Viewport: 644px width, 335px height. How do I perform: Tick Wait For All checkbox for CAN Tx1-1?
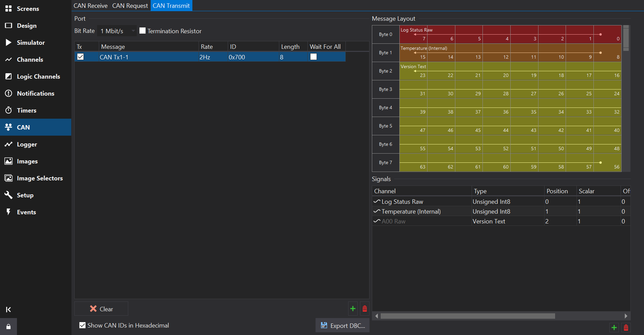click(314, 57)
